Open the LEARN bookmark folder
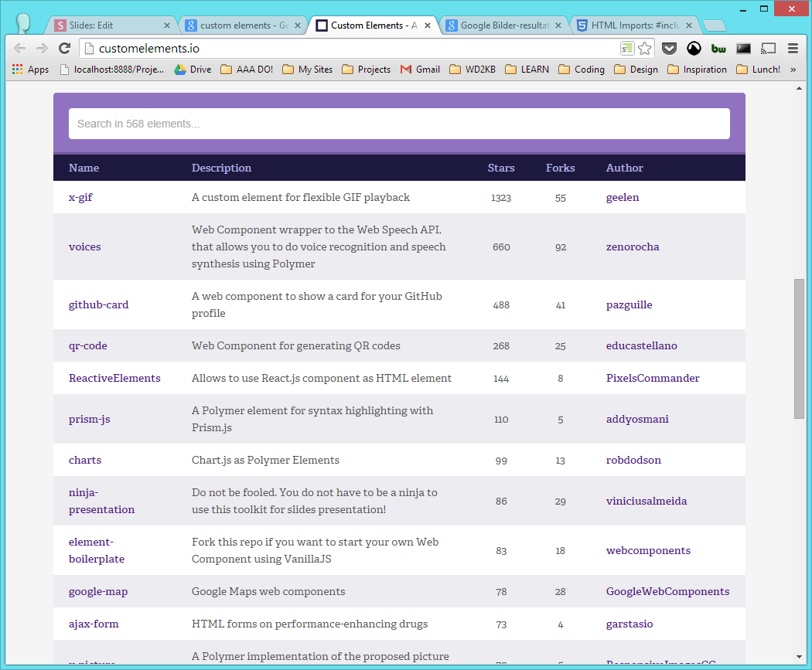The width and height of the screenshot is (812, 670). point(527,70)
